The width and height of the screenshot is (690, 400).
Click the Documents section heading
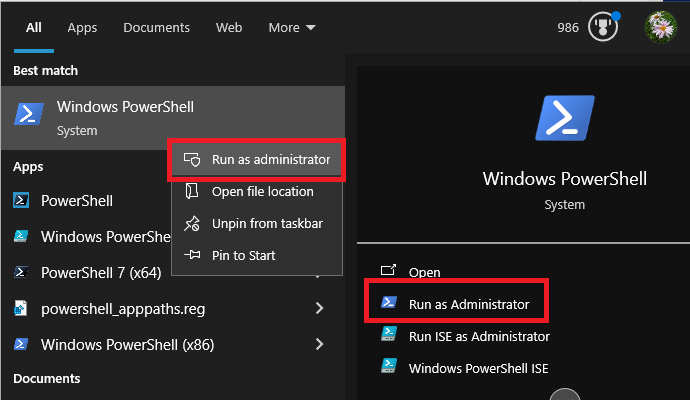(x=47, y=378)
